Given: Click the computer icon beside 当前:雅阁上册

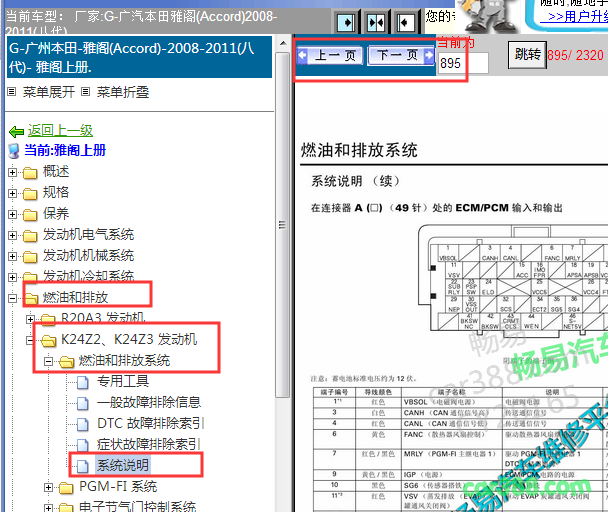Looking at the screenshot, I should pyautogui.click(x=14, y=151).
